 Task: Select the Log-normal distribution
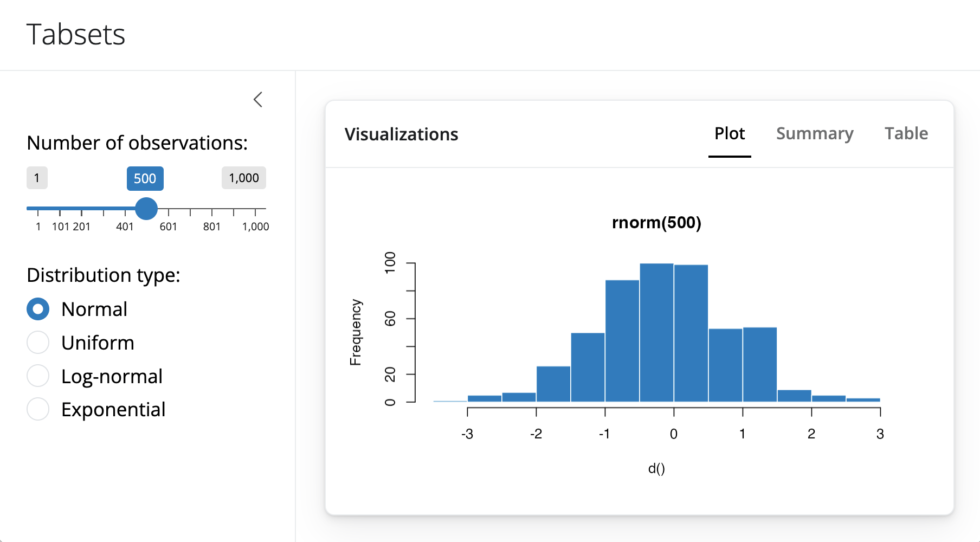tap(37, 376)
